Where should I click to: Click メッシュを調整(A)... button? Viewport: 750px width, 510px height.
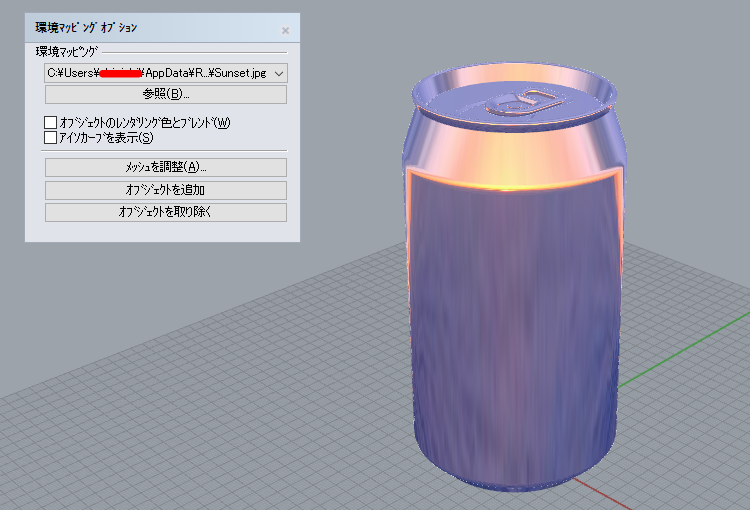pos(165,167)
